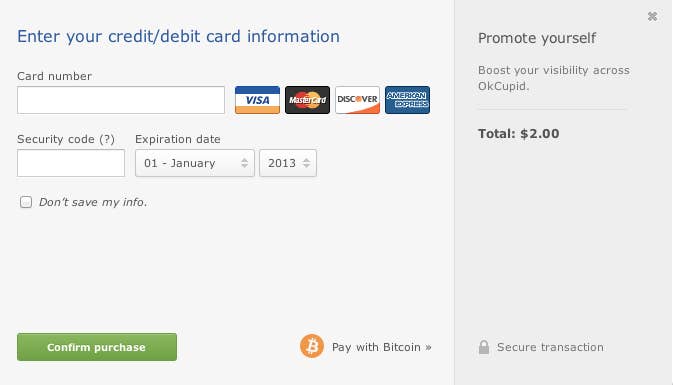Click the Discover card icon

(358, 100)
